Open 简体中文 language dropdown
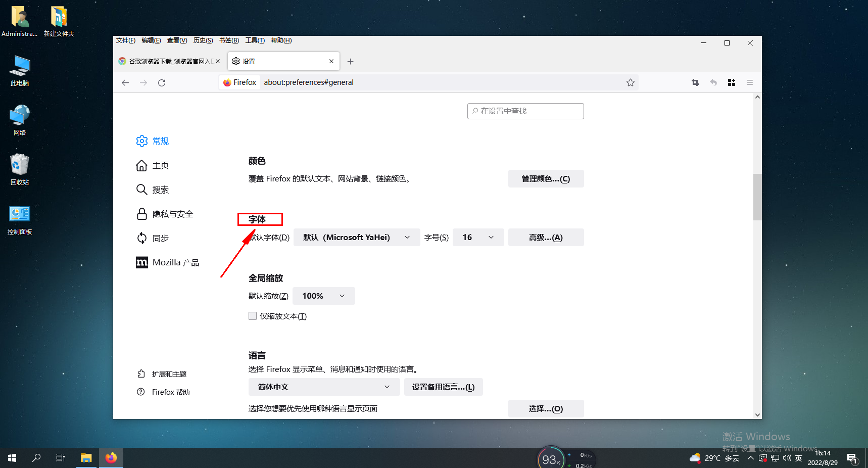 pyautogui.click(x=324, y=387)
